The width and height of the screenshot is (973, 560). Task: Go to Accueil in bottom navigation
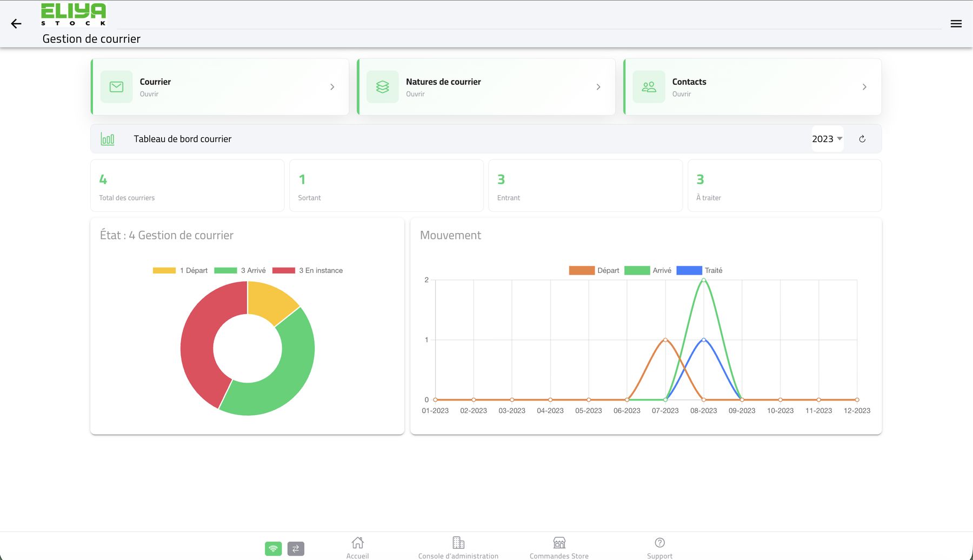click(358, 556)
